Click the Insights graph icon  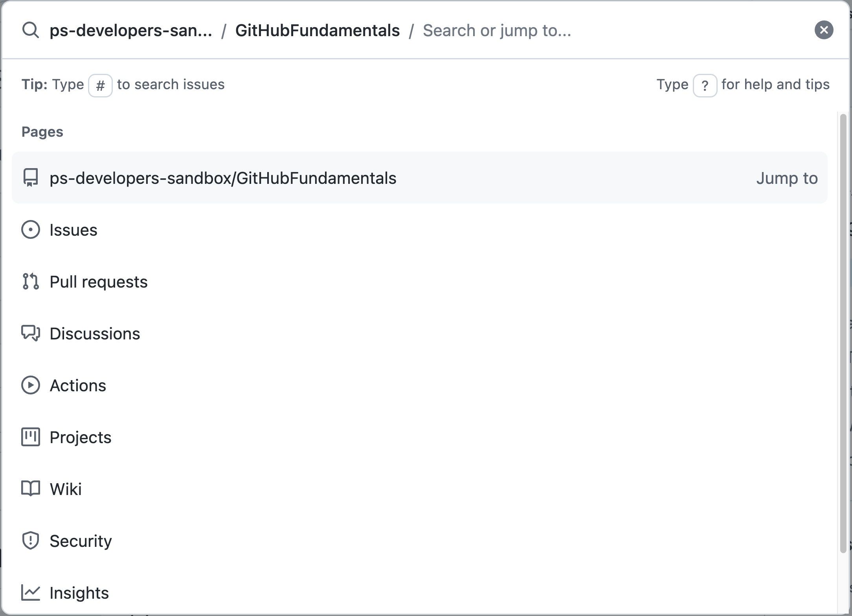31,592
